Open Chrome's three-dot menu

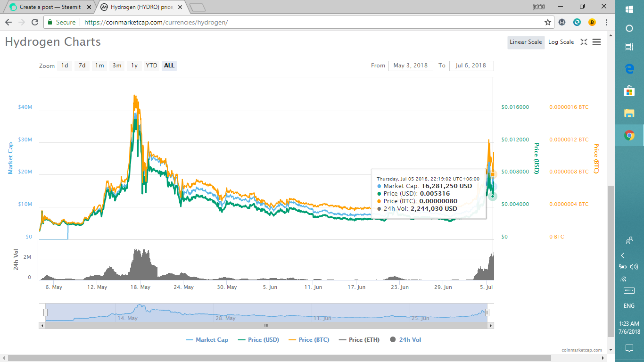point(606,22)
